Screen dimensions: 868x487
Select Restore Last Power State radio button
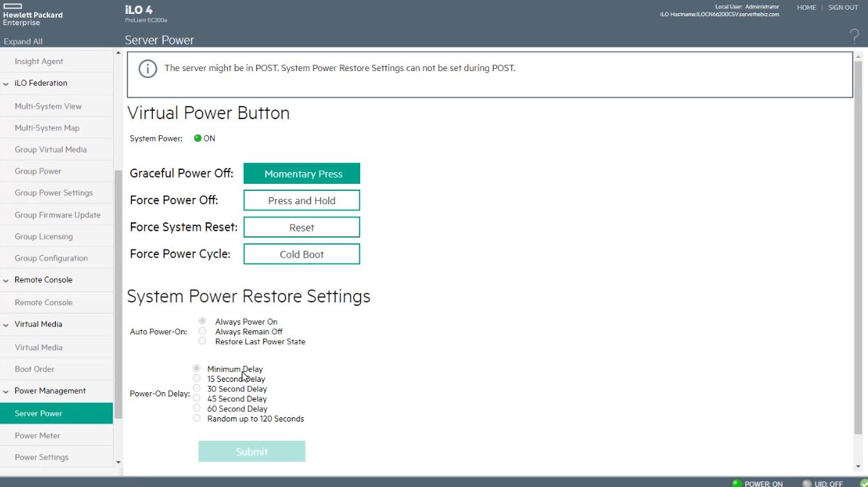click(x=202, y=341)
